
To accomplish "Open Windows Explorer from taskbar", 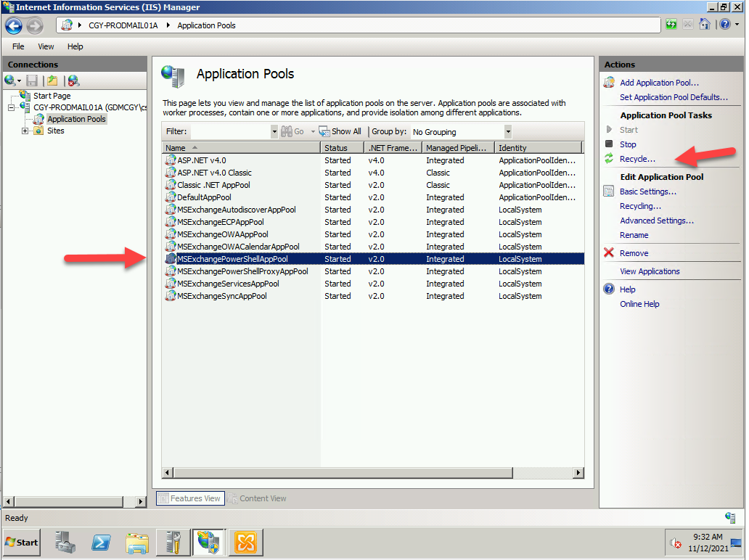I will [x=137, y=543].
